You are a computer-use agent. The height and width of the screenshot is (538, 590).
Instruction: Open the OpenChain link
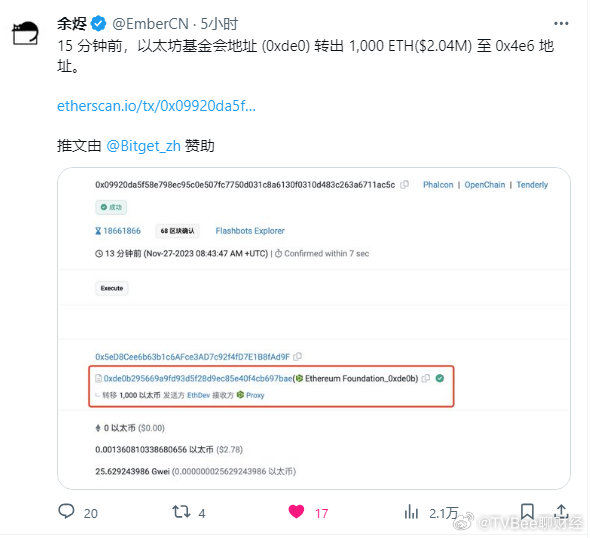point(485,185)
